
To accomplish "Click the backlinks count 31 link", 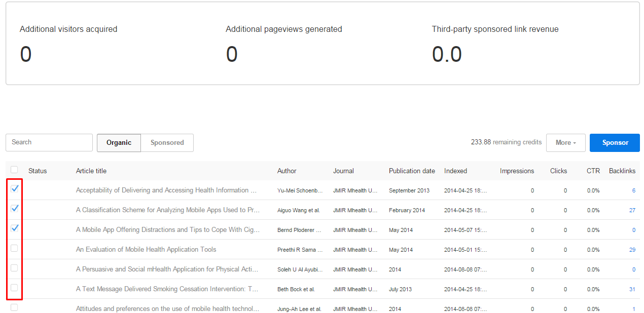I will tap(632, 289).
